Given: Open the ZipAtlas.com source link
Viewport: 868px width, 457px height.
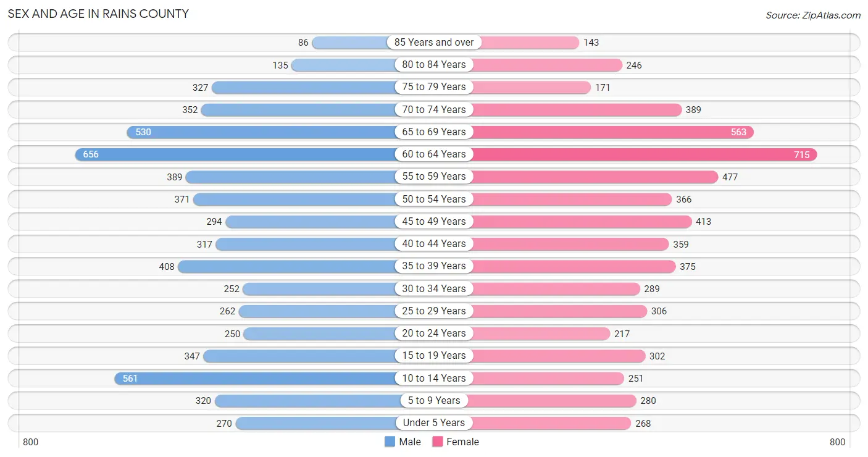Looking at the screenshot, I should 813,15.
